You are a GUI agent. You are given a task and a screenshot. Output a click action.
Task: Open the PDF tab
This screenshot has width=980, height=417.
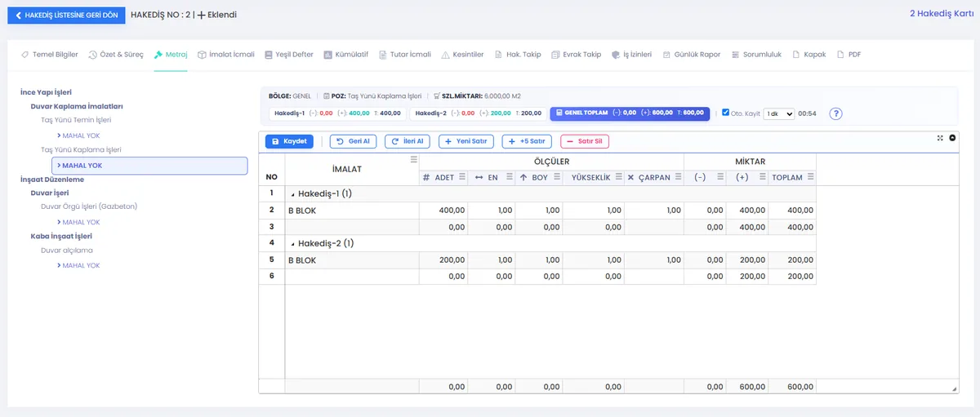(x=848, y=55)
